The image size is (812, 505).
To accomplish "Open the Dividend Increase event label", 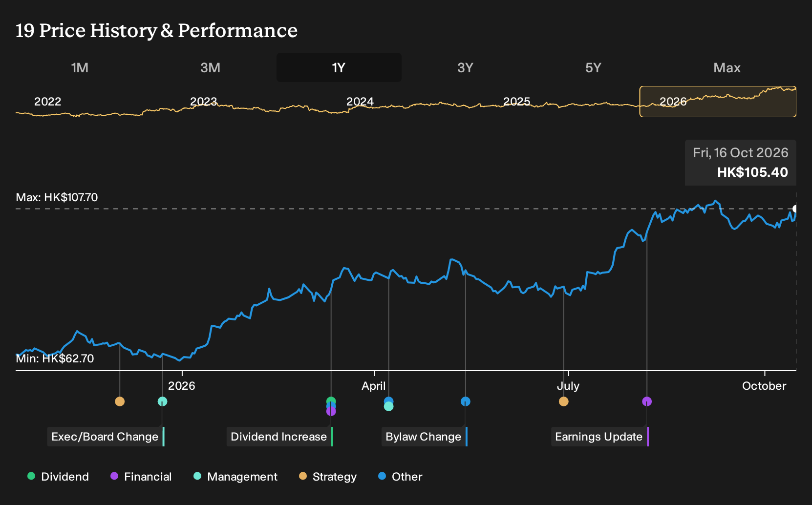I will point(279,437).
